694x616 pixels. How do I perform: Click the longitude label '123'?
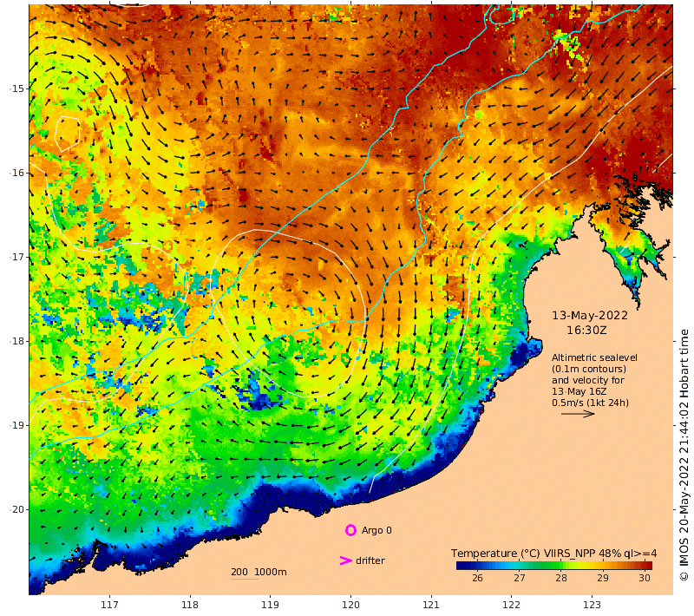[x=592, y=605]
